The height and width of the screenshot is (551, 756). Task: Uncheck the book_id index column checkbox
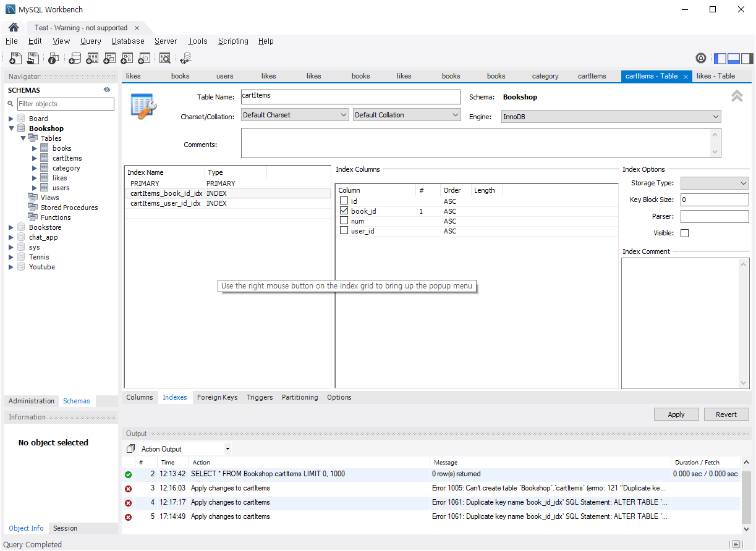344,211
